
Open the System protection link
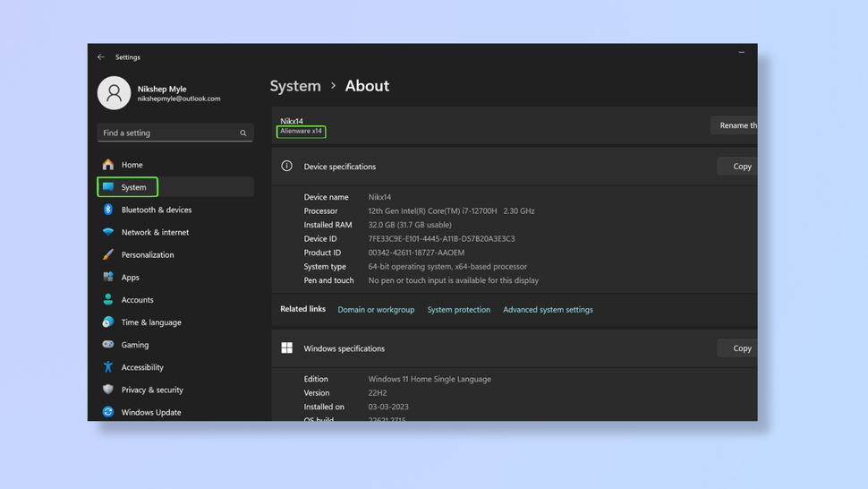tap(458, 310)
